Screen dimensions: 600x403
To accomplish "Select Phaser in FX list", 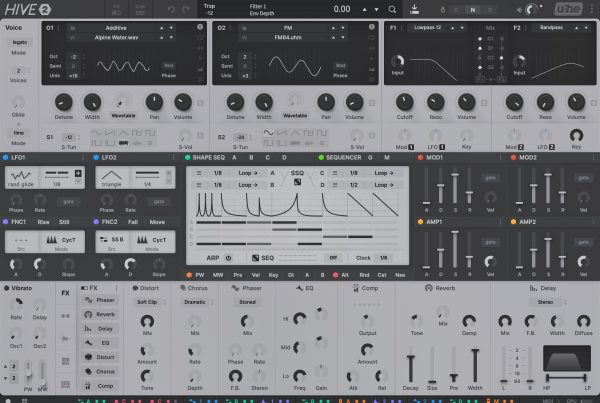I will 99,300.
